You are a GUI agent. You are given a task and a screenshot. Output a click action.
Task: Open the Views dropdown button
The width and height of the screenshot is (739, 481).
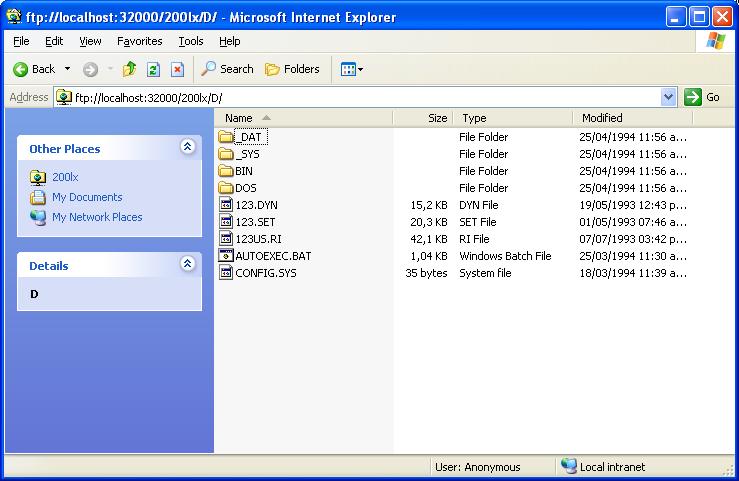click(351, 69)
